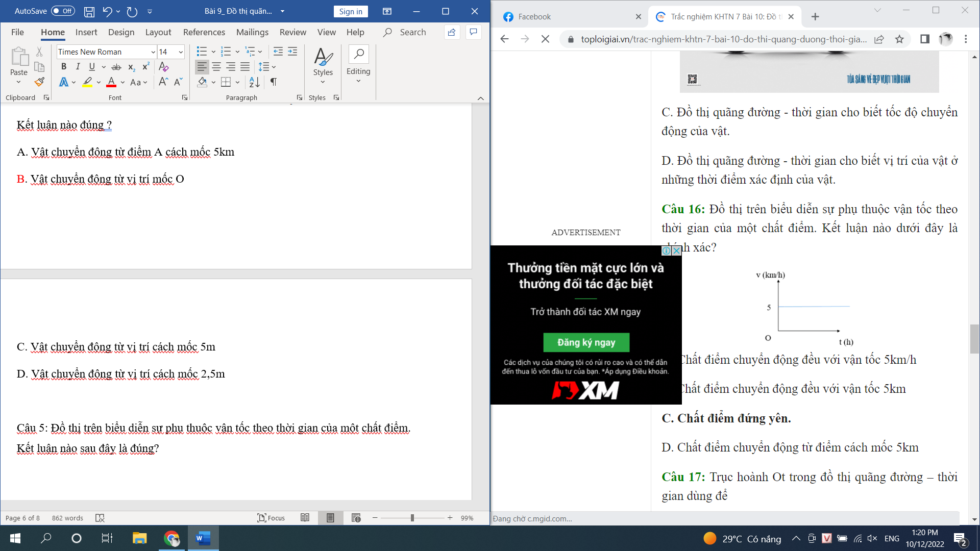Expand Paste options arrow

click(19, 82)
